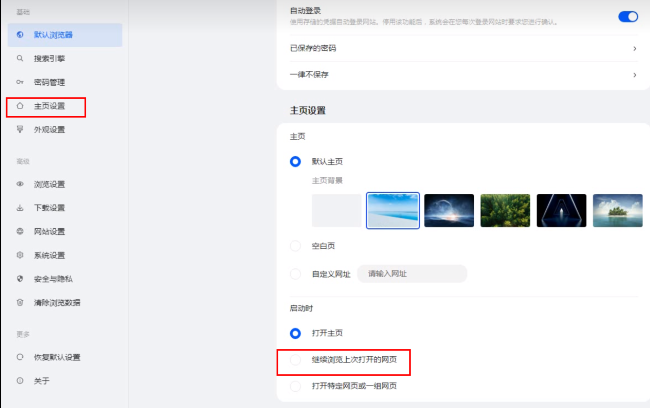Select the 空白页 radio button
The height and width of the screenshot is (408, 650).
coord(295,246)
